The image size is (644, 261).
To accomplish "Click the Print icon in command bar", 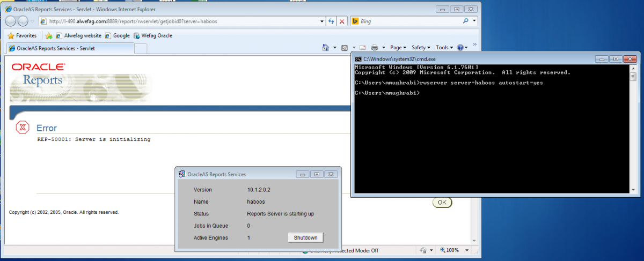I will 375,48.
